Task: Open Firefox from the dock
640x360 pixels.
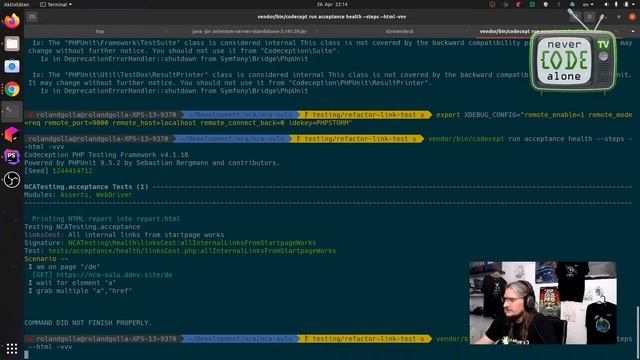Action: pos(12,20)
